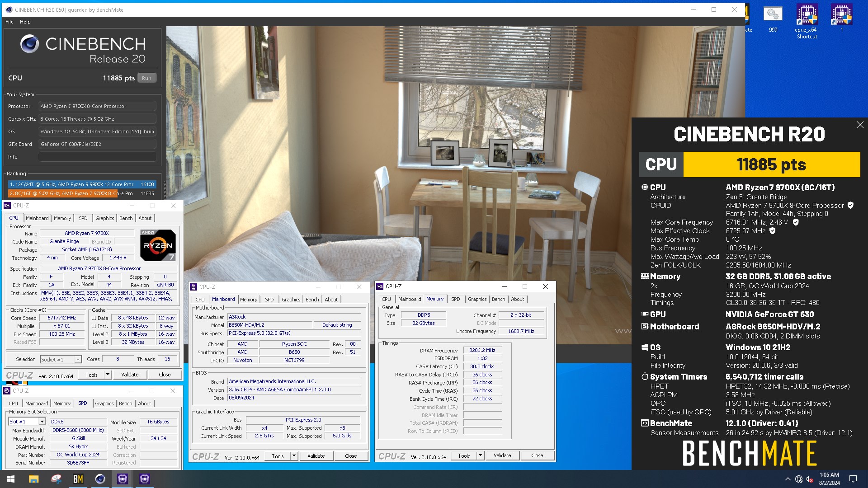Click Close button in CPU-Z Mainboard window

click(351, 456)
